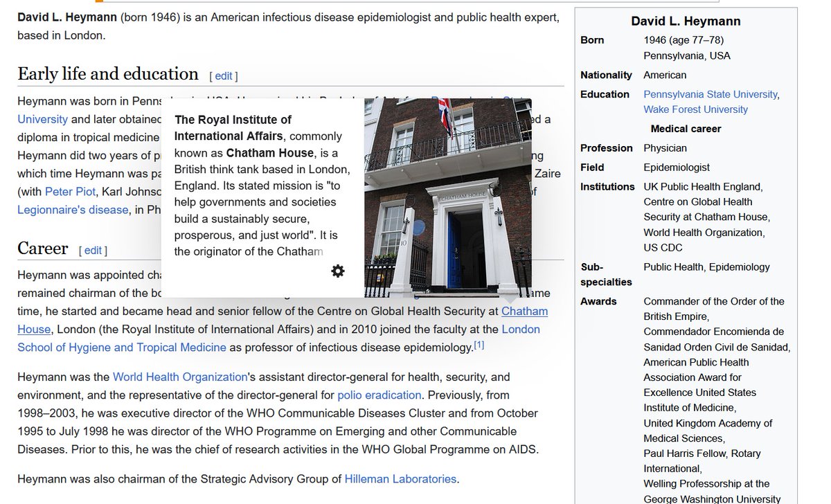Open the Hilleman Laboratories link

(x=401, y=478)
